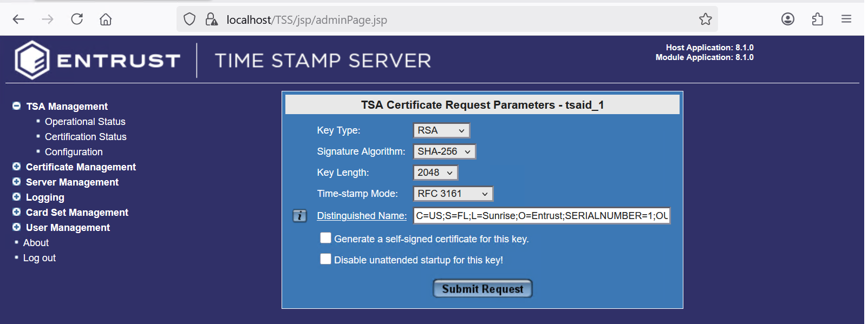Expand the Certificate Management section

click(17, 167)
